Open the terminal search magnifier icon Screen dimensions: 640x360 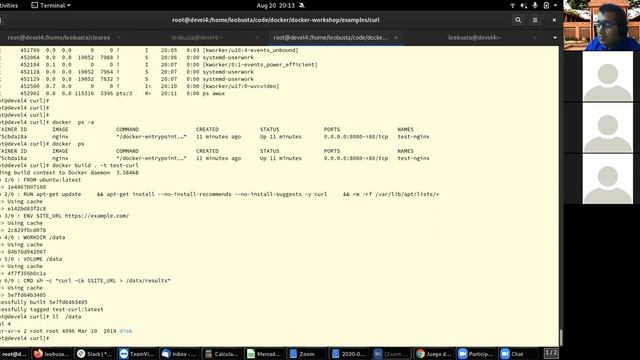pyautogui.click(x=518, y=20)
